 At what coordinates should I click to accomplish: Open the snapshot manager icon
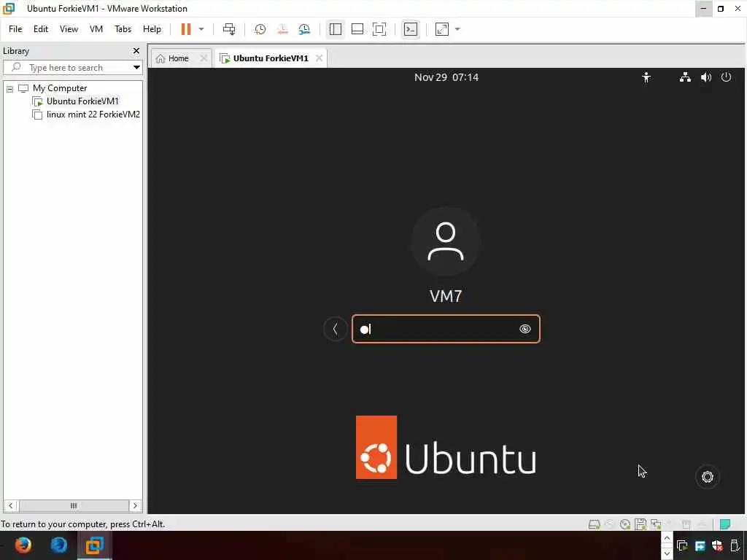304,29
